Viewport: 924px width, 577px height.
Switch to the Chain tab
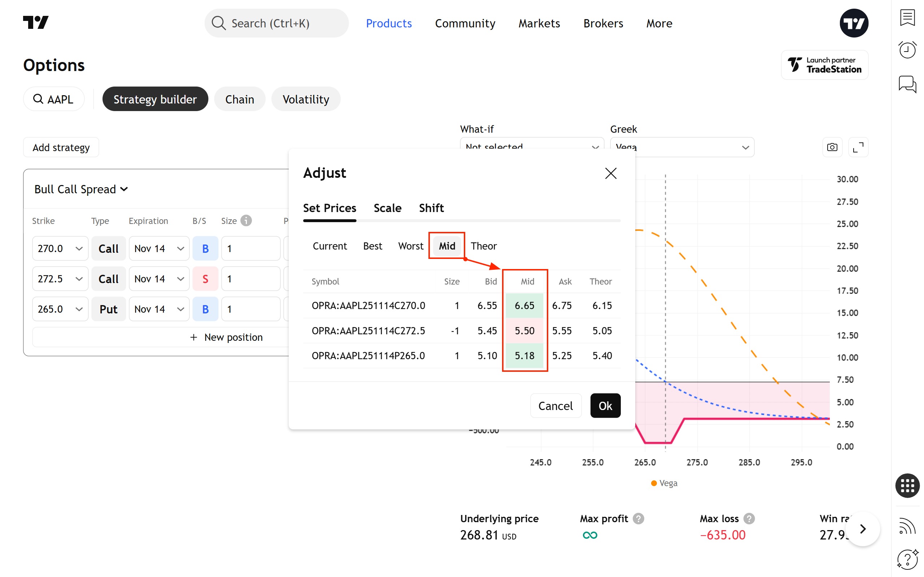pos(239,99)
